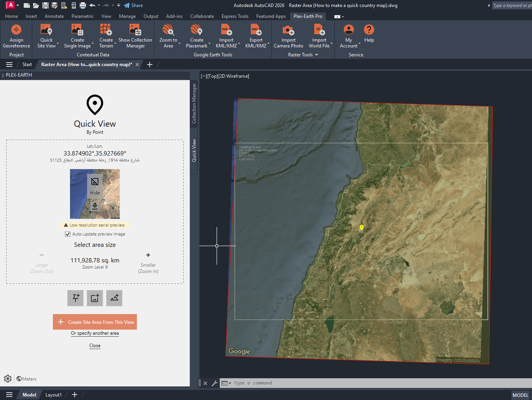532x400 pixels.
Task: Save the drawing with the floppy icon
Action: click(45, 5)
